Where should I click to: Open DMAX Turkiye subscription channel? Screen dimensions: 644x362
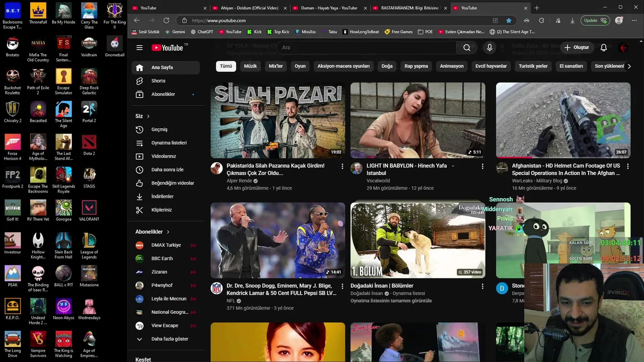[165, 245]
